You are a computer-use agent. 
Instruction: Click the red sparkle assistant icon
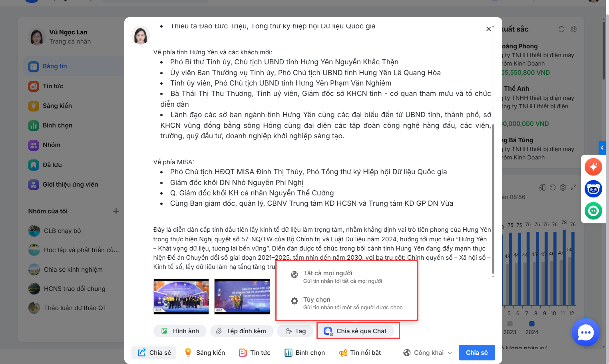[x=593, y=167]
